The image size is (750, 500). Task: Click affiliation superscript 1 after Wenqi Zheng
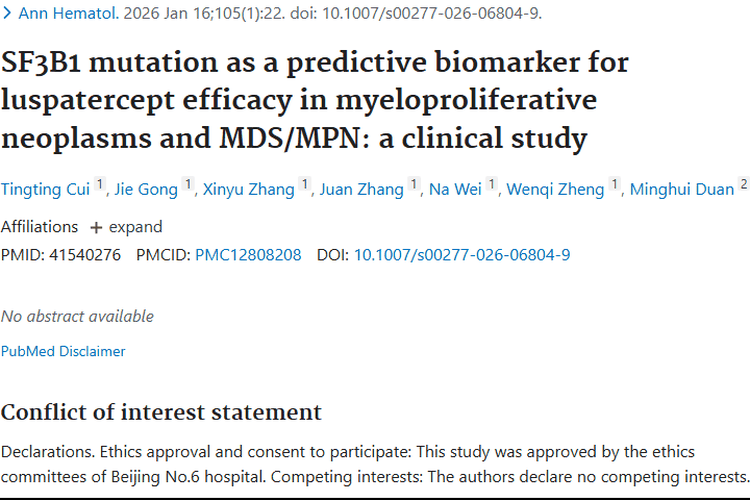[614, 184]
